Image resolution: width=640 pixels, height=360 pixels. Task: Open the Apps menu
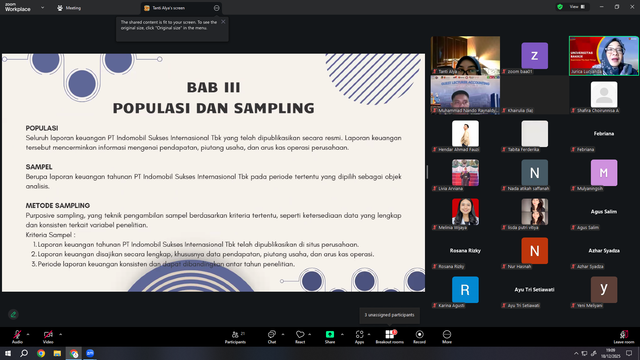pyautogui.click(x=359, y=336)
